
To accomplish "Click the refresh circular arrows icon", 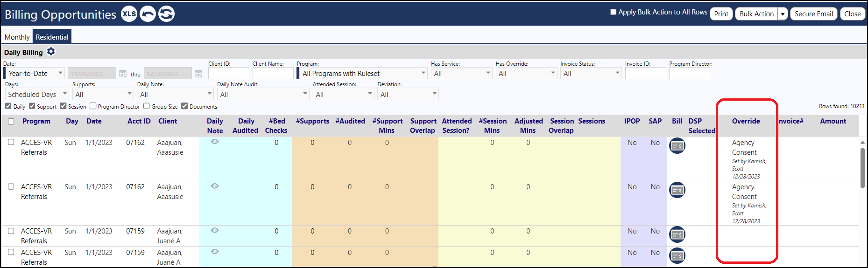I will click(x=166, y=14).
